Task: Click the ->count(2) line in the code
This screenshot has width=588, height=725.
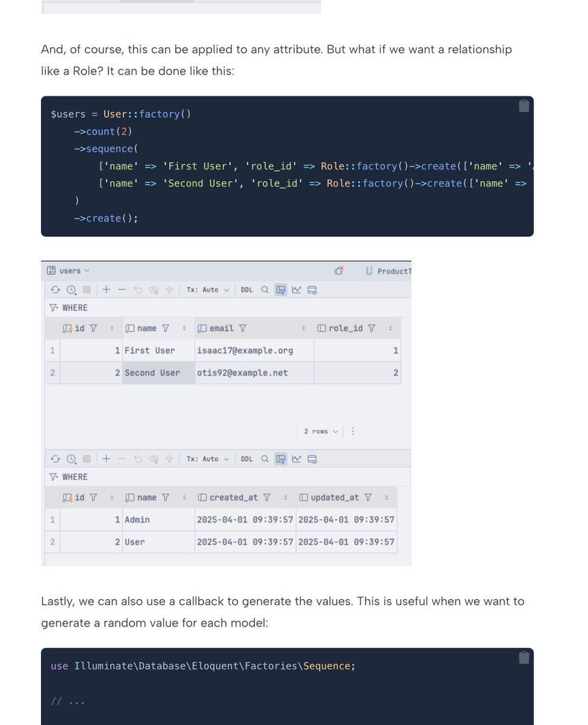Action: click(x=103, y=131)
